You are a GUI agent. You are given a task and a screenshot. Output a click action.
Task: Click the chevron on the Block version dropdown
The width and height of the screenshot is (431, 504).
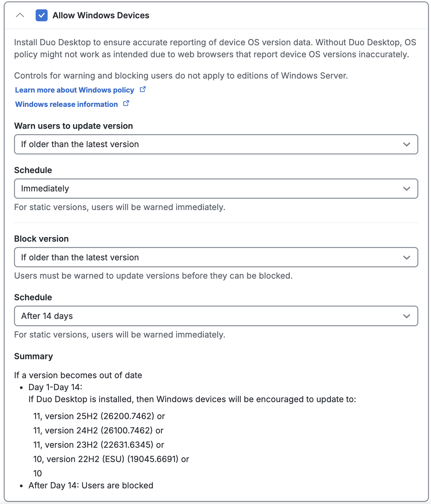click(406, 257)
